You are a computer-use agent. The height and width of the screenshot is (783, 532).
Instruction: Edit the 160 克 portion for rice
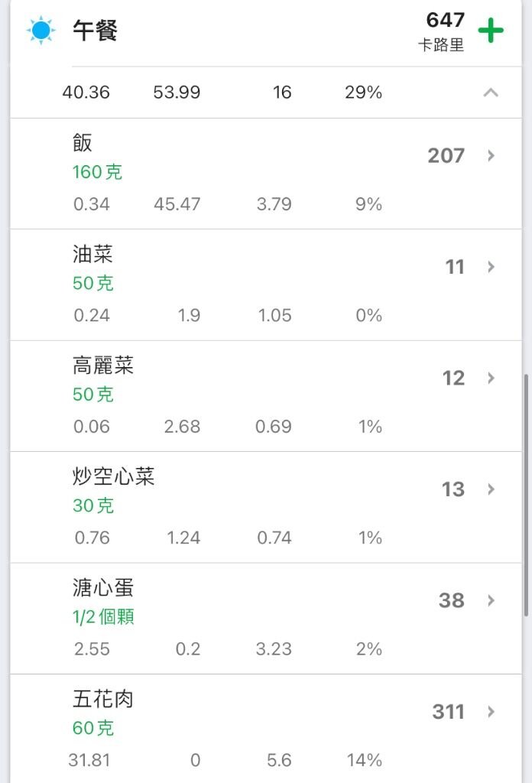(97, 172)
